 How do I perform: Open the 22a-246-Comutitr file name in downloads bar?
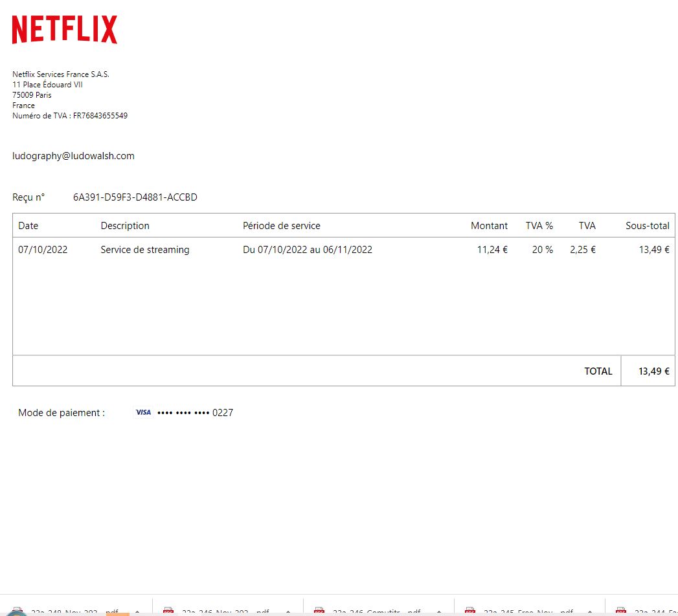click(x=376, y=612)
